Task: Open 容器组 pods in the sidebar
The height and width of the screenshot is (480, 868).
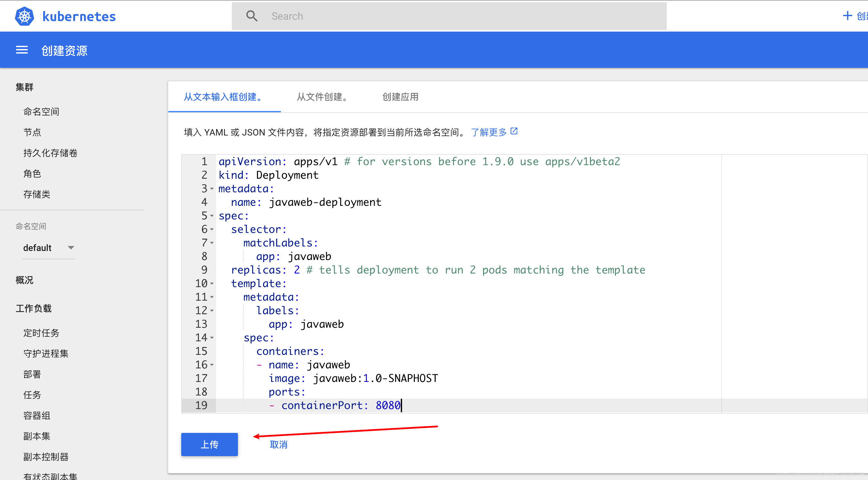Action: click(x=37, y=415)
